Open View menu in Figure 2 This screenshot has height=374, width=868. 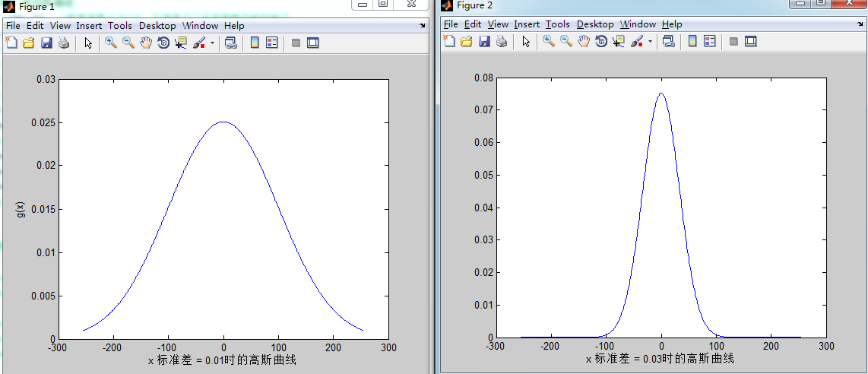tap(498, 24)
